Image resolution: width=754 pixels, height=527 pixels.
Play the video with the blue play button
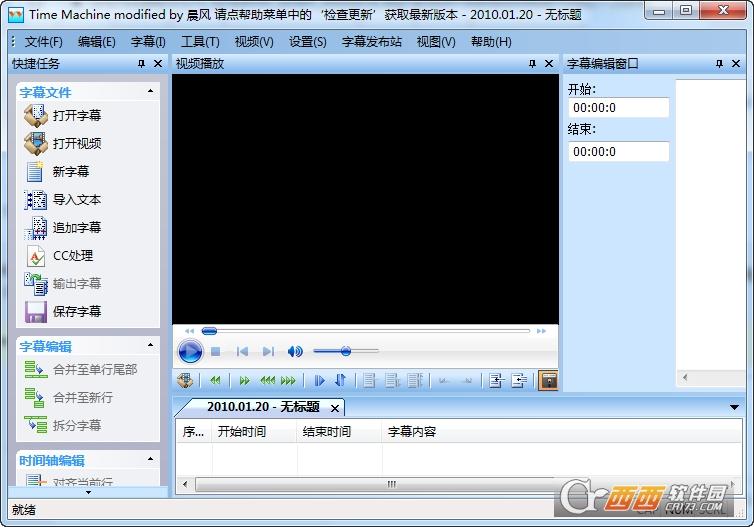[190, 351]
